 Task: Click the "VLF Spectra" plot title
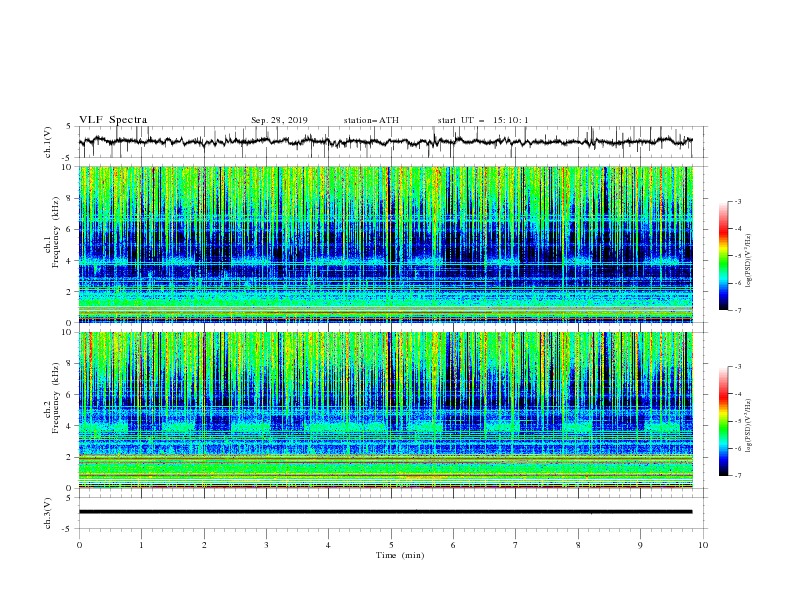113,120
